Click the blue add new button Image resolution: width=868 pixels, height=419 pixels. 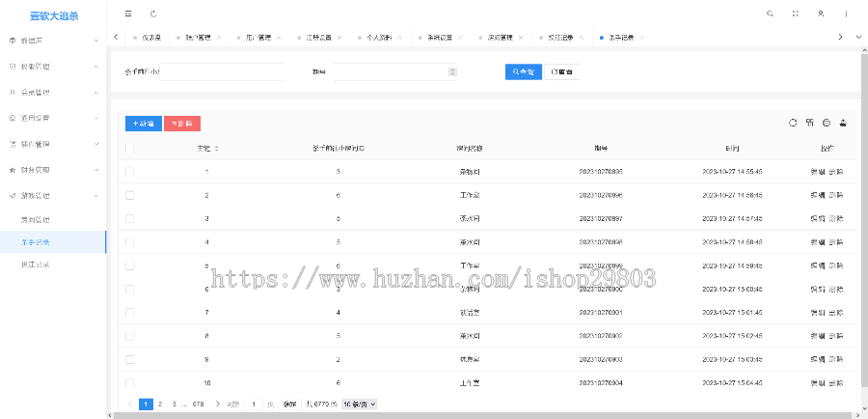[x=143, y=124]
